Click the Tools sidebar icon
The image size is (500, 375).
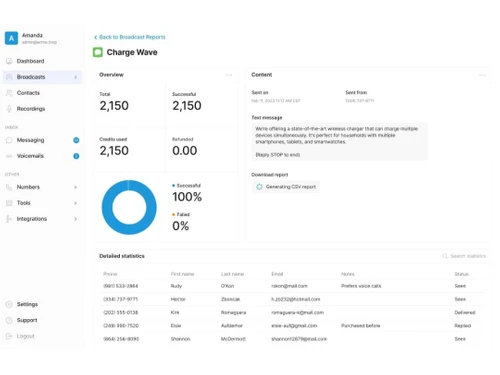pyautogui.click(x=9, y=203)
